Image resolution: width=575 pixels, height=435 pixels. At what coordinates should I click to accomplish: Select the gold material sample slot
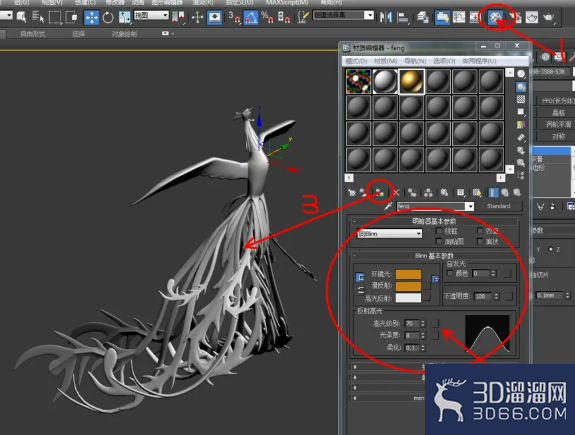411,81
